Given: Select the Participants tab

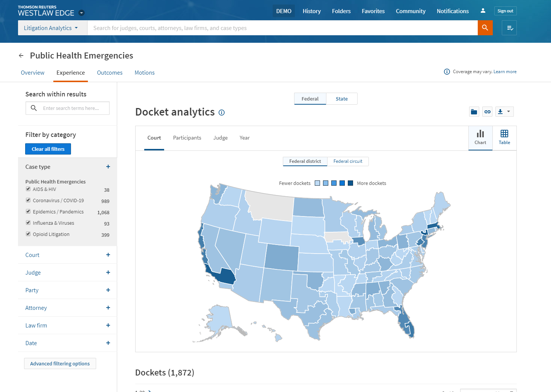Looking at the screenshot, I should point(187,138).
